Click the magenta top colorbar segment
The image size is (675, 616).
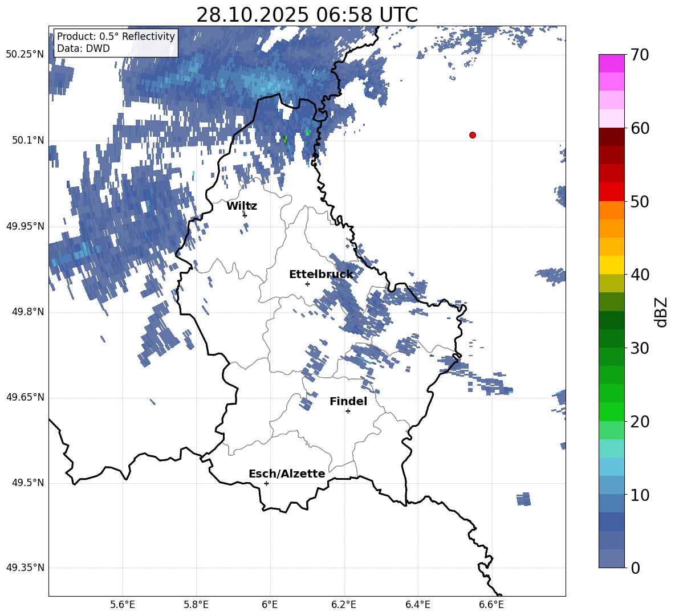(x=612, y=63)
